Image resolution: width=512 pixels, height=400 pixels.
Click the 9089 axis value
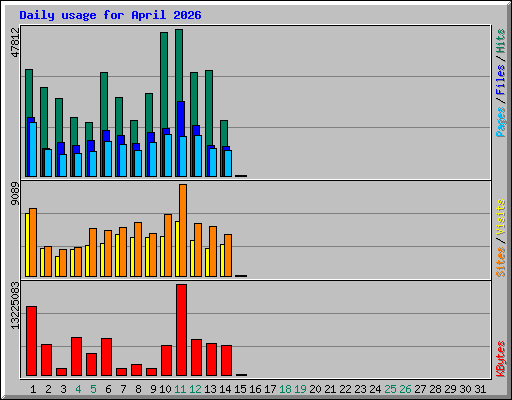15,194
